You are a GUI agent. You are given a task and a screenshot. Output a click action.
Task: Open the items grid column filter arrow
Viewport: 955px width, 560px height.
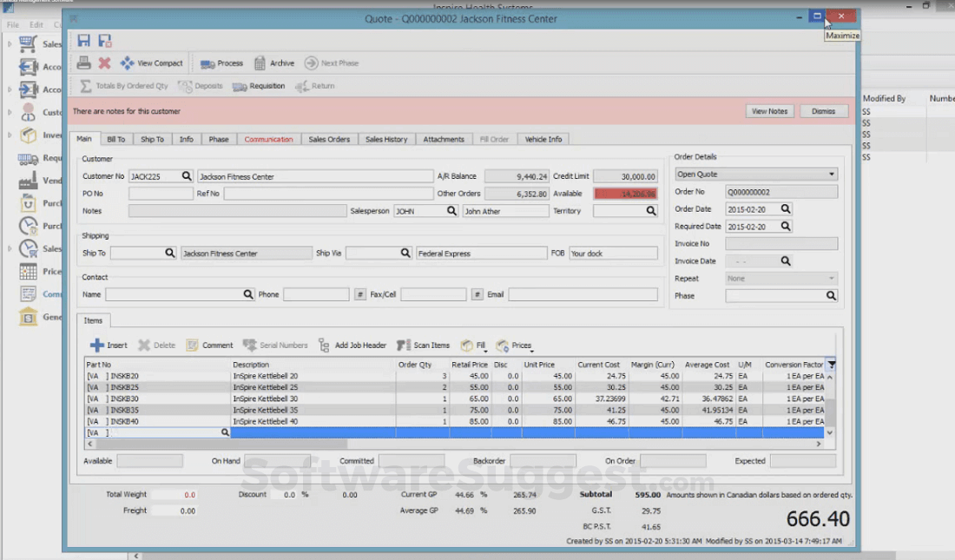point(832,365)
